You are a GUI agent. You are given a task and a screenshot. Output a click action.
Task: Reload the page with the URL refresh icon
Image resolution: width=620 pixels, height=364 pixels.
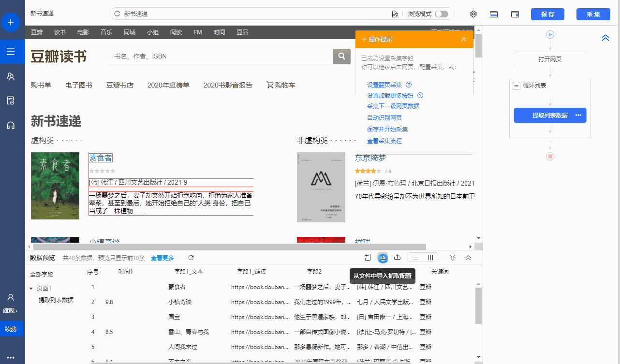pyautogui.click(x=117, y=14)
